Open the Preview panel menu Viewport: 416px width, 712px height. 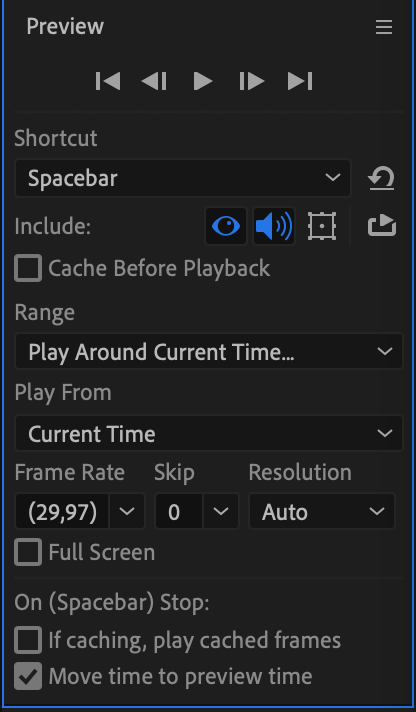pos(384,27)
